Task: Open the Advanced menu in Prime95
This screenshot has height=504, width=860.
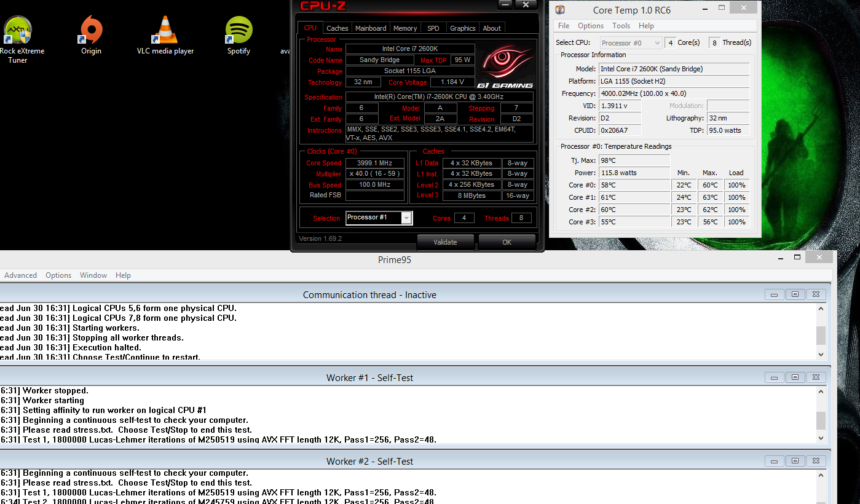Action: point(20,275)
